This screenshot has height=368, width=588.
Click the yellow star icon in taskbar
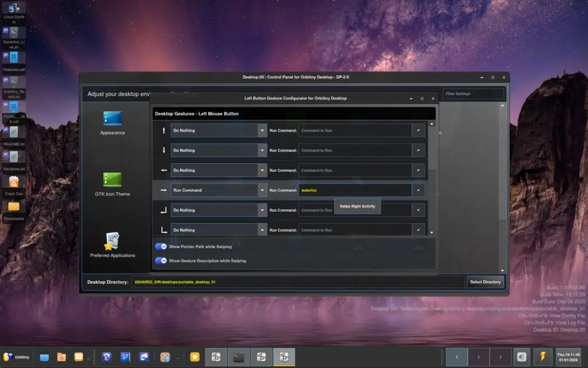pyautogui.click(x=195, y=357)
